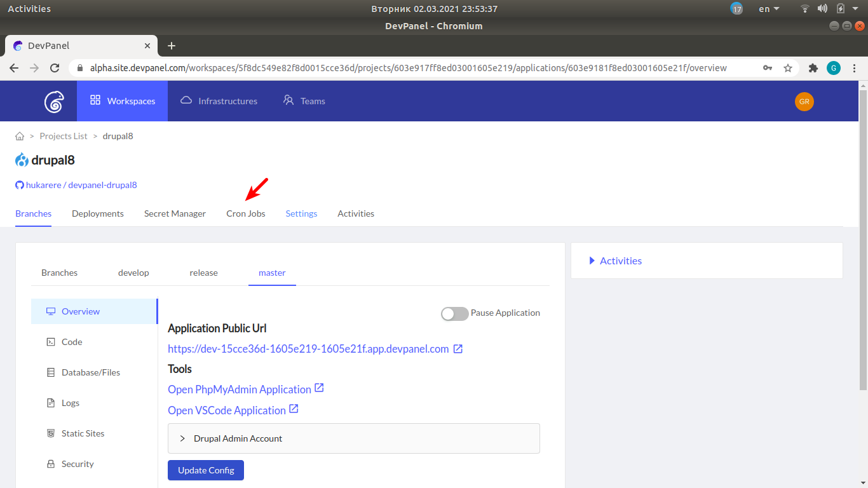The image size is (868, 488).
Task: Enable the Pause Application toggle
Action: [454, 313]
